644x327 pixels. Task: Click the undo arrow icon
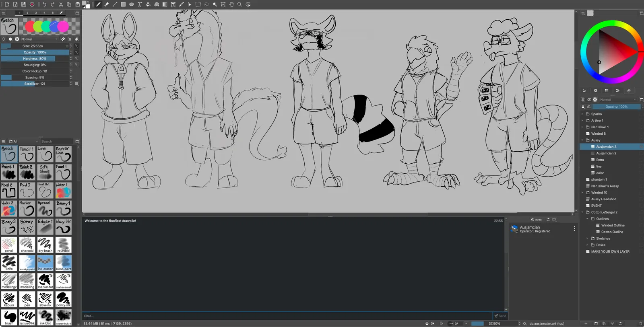(44, 4)
